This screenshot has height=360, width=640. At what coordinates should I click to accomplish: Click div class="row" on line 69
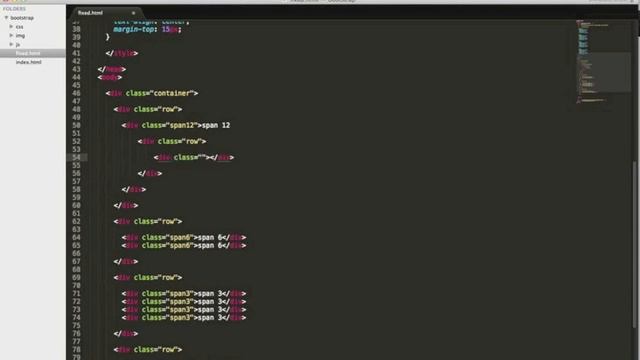pos(148,277)
